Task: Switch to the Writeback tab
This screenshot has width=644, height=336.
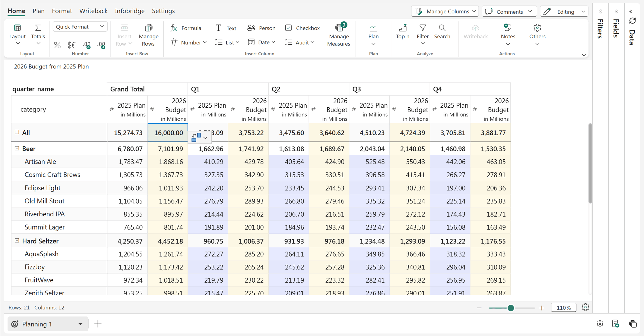Action: click(93, 11)
